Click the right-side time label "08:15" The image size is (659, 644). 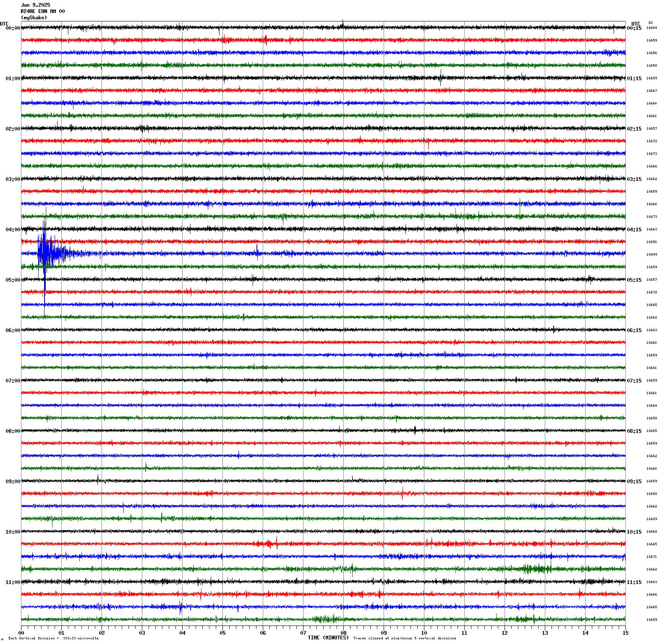(634, 431)
